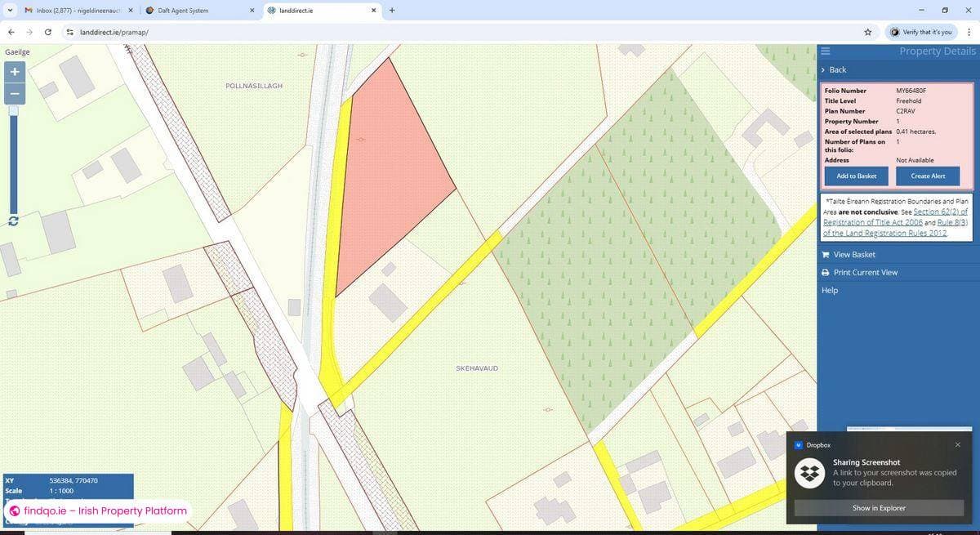Click the map zoom out minus icon
This screenshot has height=535, width=980.
(x=14, y=93)
